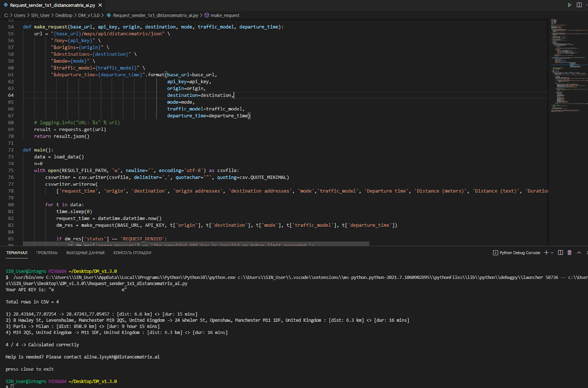
Task: Open make_request symbol in breadcrumb
Action: coord(225,15)
